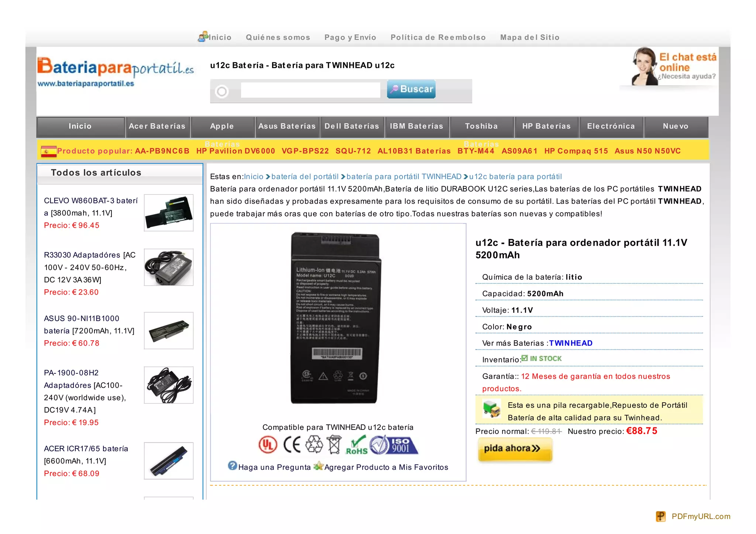756x534 pixels.
Task: Follow breadcrumb batería del portátil
Action: 305,177
